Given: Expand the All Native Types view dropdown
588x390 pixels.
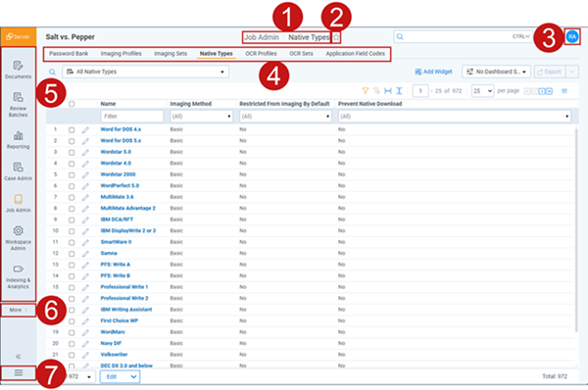Looking at the screenshot, I should 145,72.
